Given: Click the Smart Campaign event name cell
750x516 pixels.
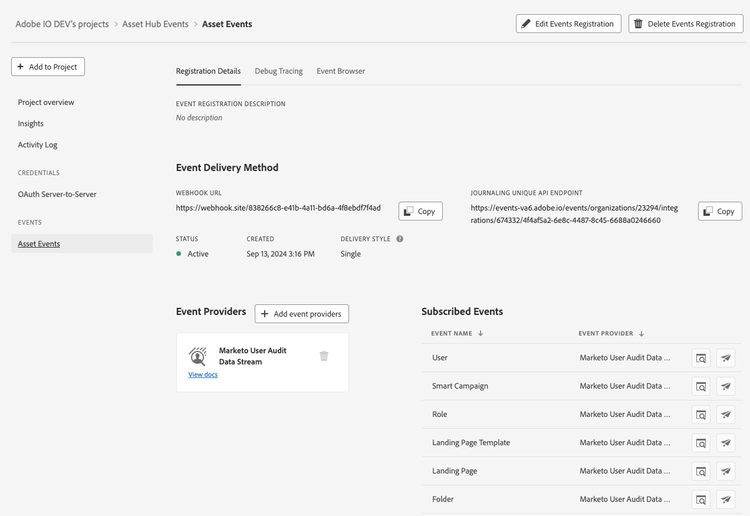Looking at the screenshot, I should click(x=460, y=386).
